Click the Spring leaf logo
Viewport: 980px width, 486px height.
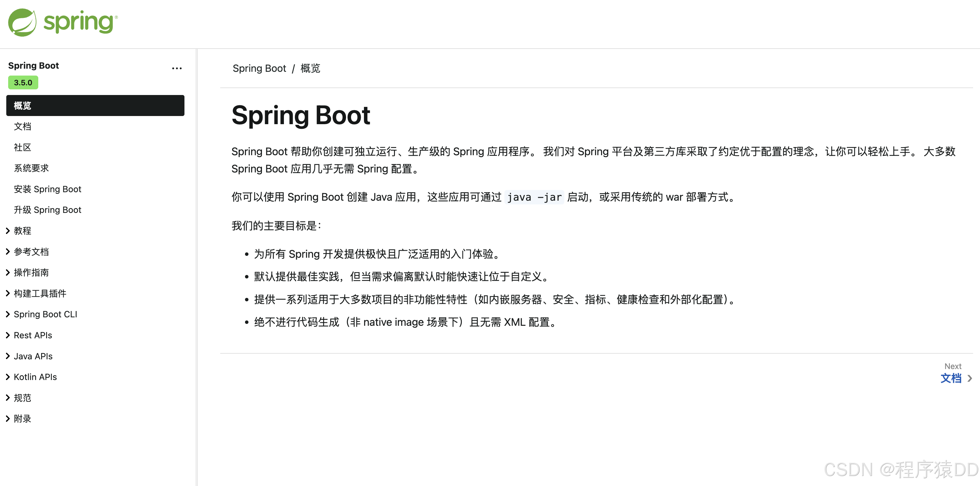pos(22,22)
